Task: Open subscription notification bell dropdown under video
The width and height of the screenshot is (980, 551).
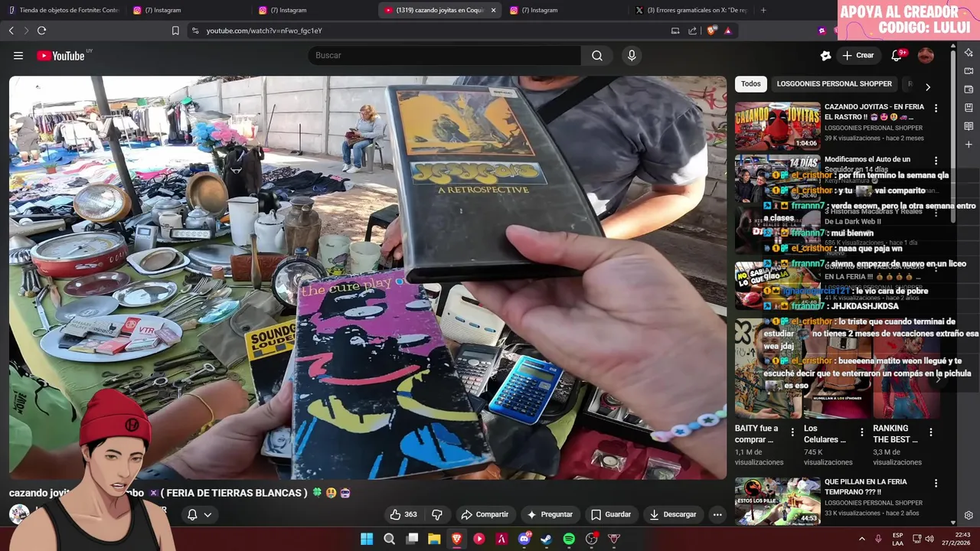Action: 199,514
